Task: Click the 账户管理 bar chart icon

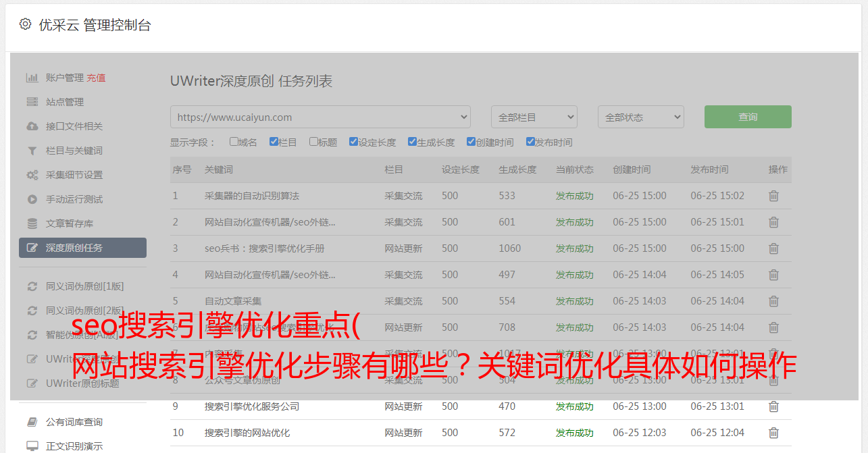Action: [x=32, y=78]
